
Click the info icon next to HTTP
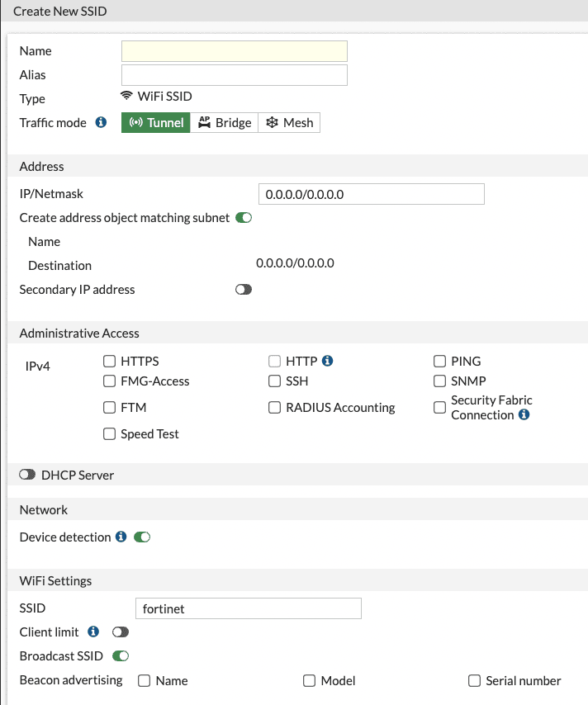[x=327, y=361]
